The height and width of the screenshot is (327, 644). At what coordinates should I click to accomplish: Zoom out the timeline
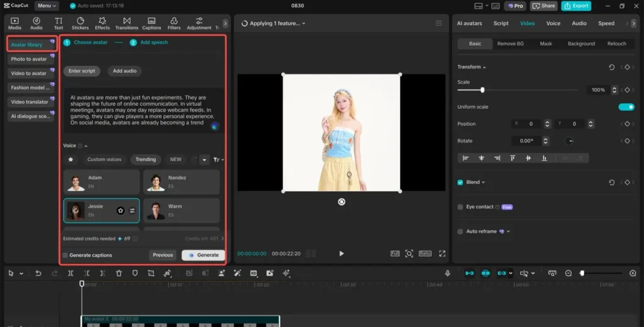[569, 273]
